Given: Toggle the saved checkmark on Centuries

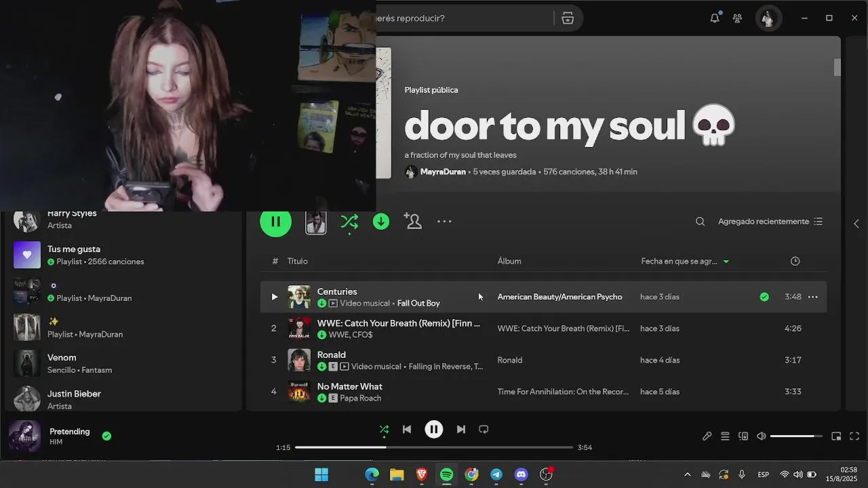Looking at the screenshot, I should (764, 297).
